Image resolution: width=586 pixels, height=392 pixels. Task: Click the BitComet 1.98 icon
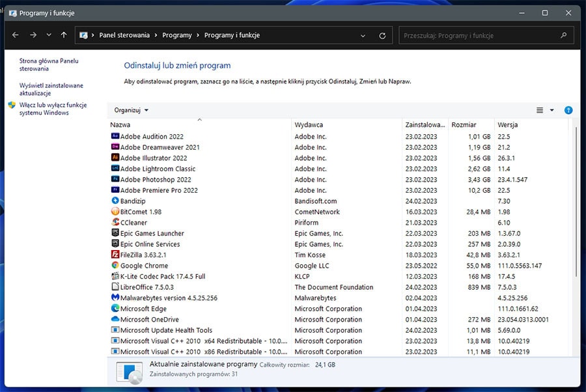point(115,212)
